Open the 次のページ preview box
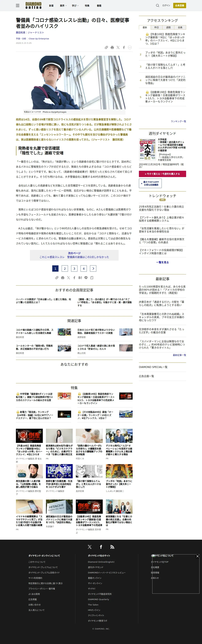 74,255
